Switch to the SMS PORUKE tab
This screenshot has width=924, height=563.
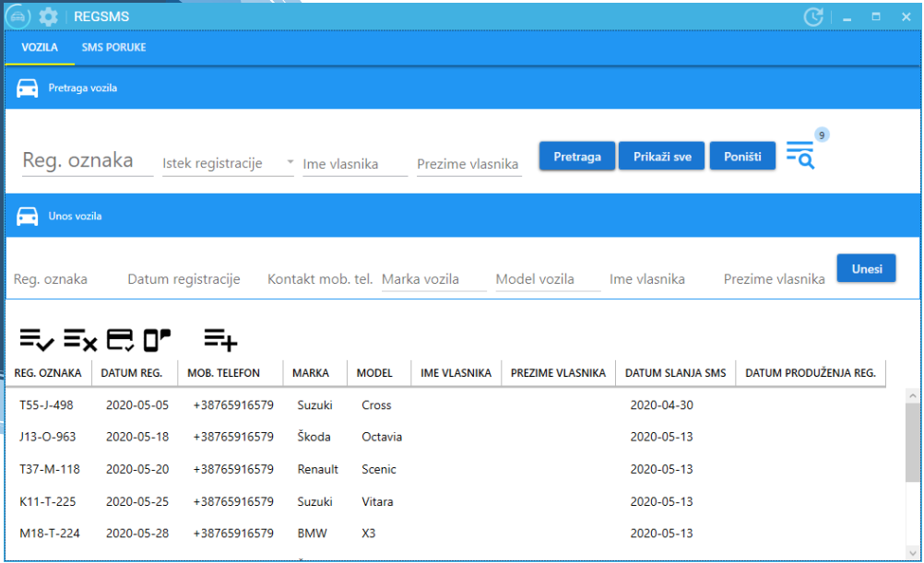coord(113,47)
